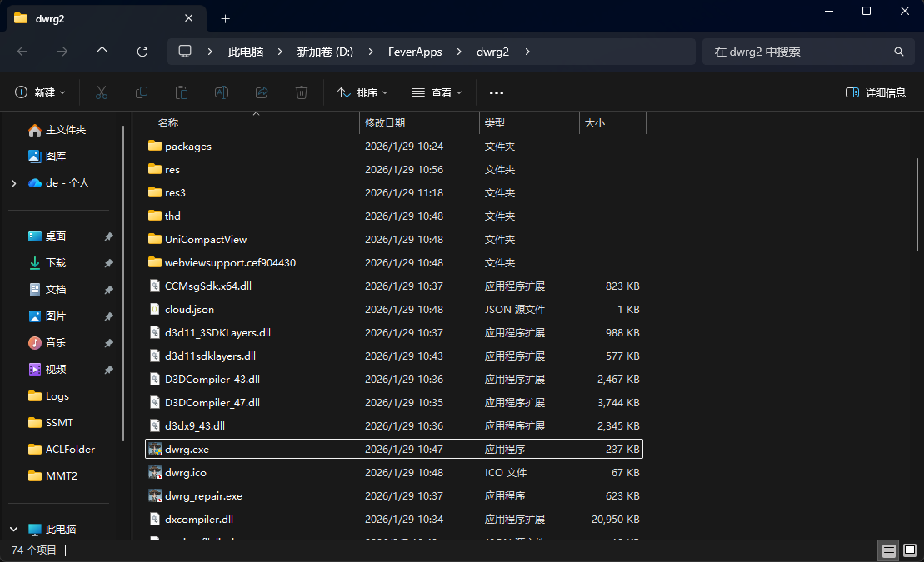Click the 在 dwrg2 中搜索 search box
The width and height of the screenshot is (924, 562).
800,52
